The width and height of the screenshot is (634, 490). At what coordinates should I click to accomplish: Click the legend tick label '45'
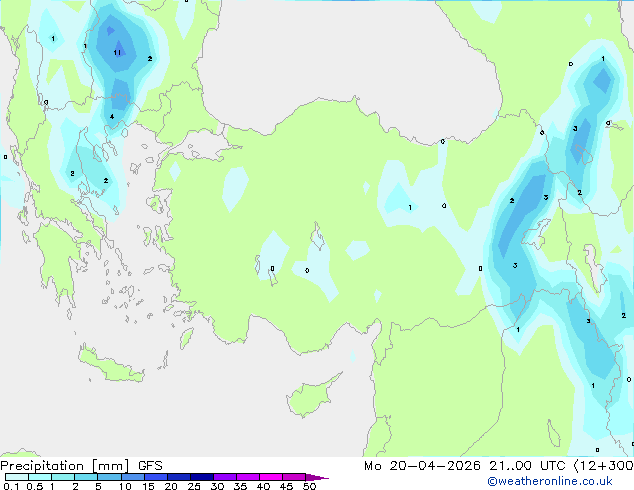(x=286, y=486)
